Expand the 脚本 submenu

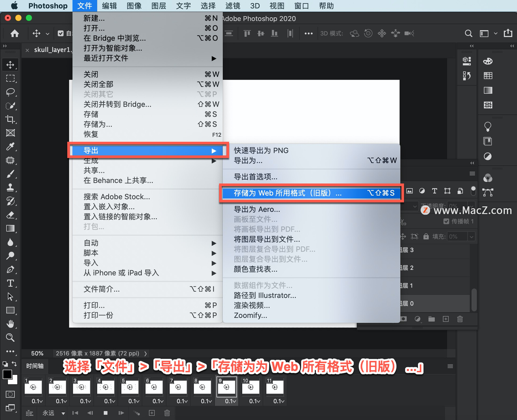pyautogui.click(x=148, y=253)
